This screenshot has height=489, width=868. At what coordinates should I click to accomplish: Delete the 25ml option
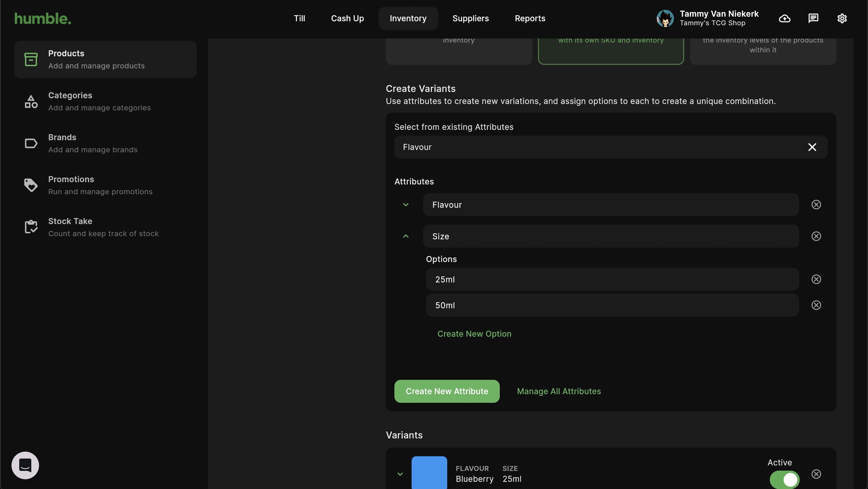[x=816, y=279]
